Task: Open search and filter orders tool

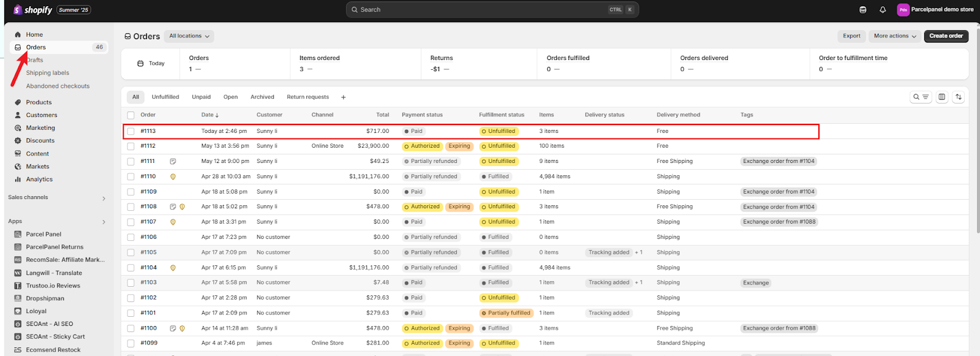Action: pos(921,97)
